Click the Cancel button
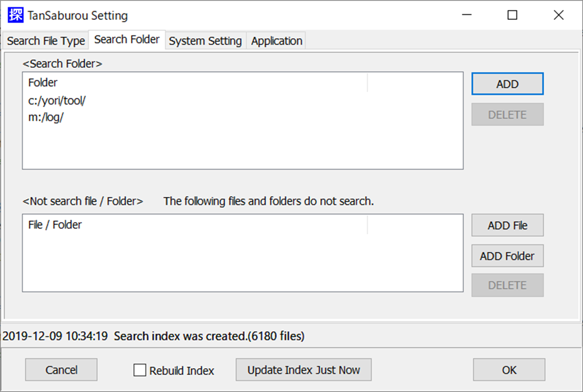Screen dimensions: 583x392 tap(61, 370)
